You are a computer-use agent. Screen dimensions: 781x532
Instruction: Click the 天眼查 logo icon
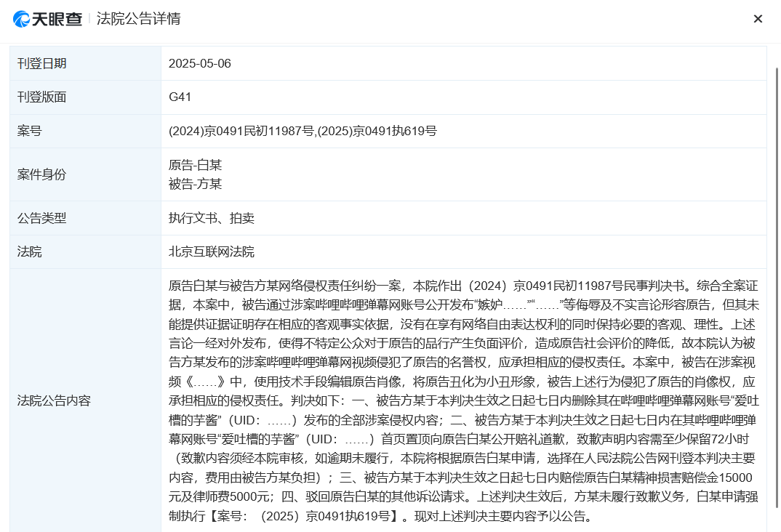21,19
